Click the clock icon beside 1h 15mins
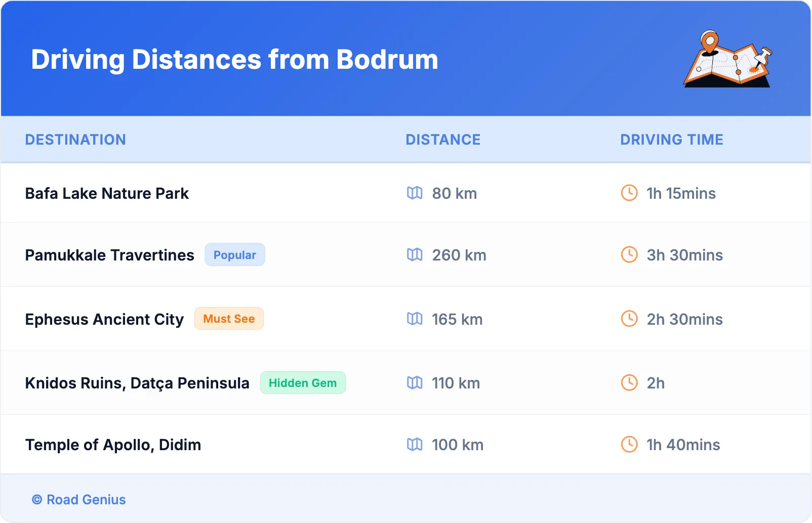Image resolution: width=812 pixels, height=523 pixels. (x=629, y=193)
